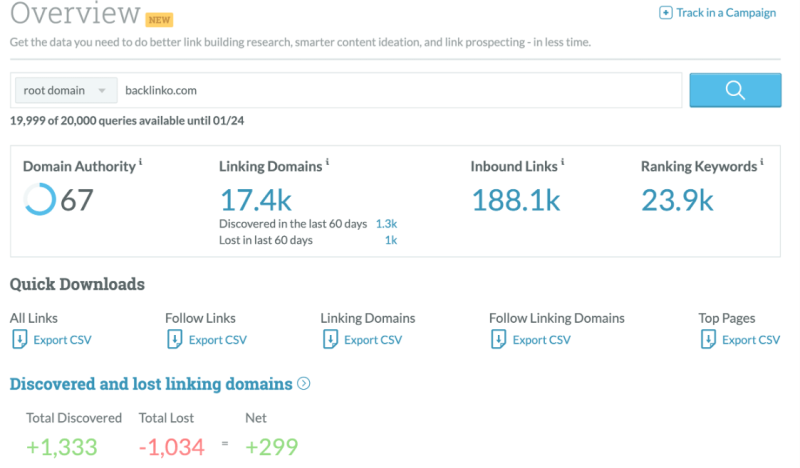Open the 1.3k discovered domains link
The height and width of the screenshot is (468, 800).
point(386,224)
